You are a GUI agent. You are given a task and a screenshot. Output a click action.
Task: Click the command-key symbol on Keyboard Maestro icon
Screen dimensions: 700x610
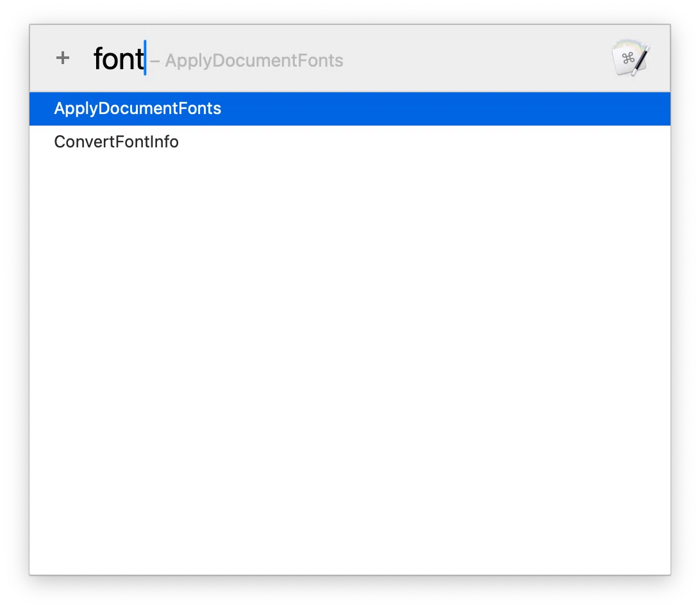tap(628, 58)
